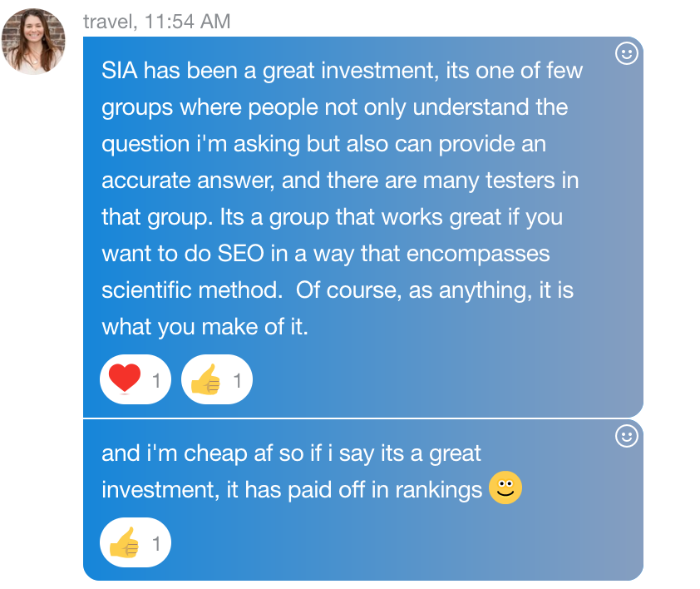Viewport: 700px width, 589px height.
Task: Click the 11:54 AM timestamp
Action: click(x=187, y=22)
